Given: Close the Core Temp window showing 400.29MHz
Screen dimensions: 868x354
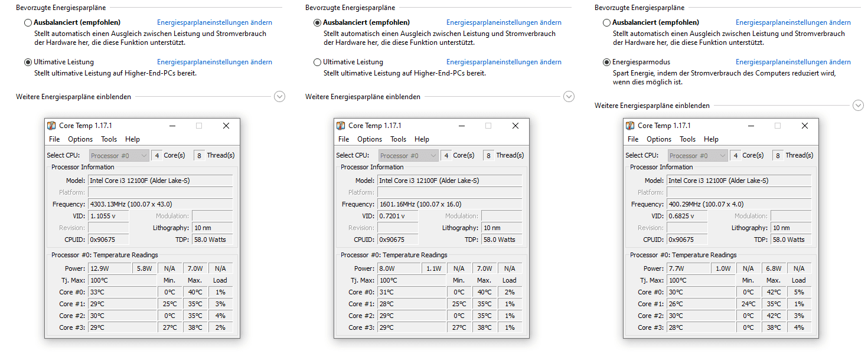Looking at the screenshot, I should 805,126.
